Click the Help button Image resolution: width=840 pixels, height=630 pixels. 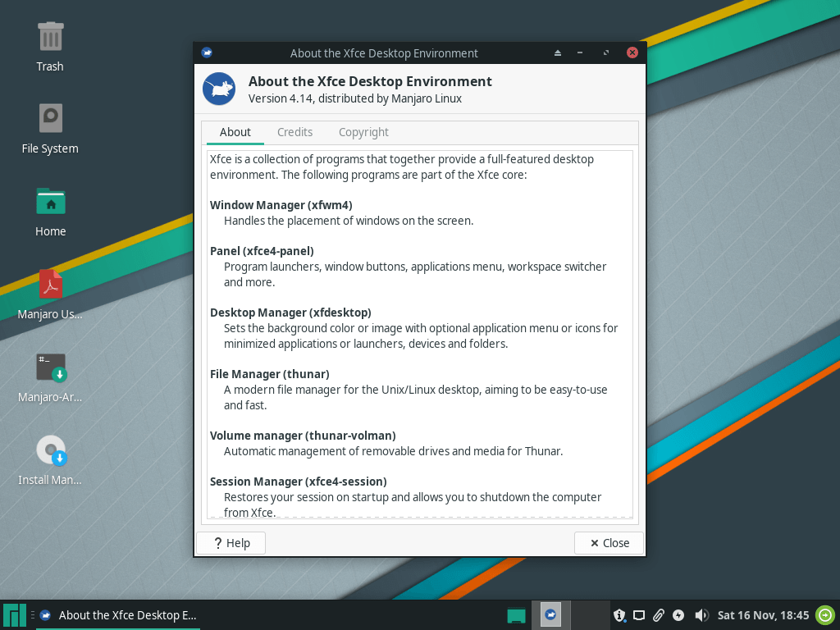pos(231,543)
